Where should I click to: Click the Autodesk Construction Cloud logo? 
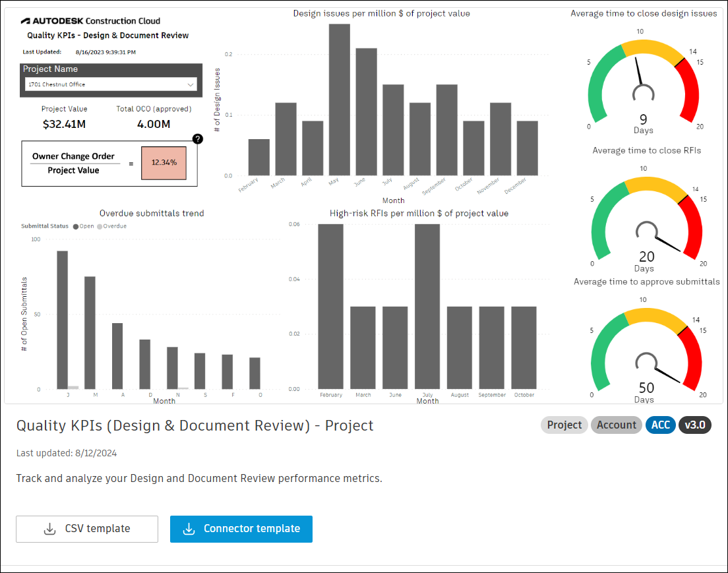click(90, 21)
